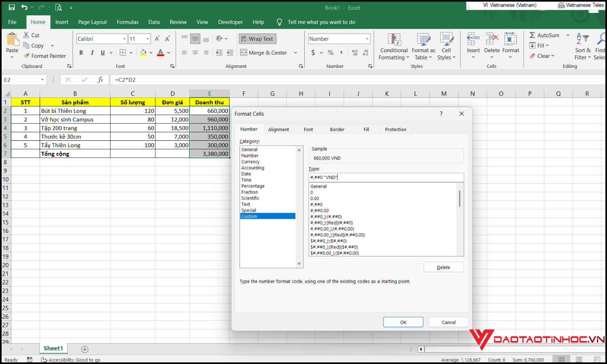This screenshot has width=607, height=364.
Task: Click the Paste clipboard icon
Action: [x=12, y=39]
